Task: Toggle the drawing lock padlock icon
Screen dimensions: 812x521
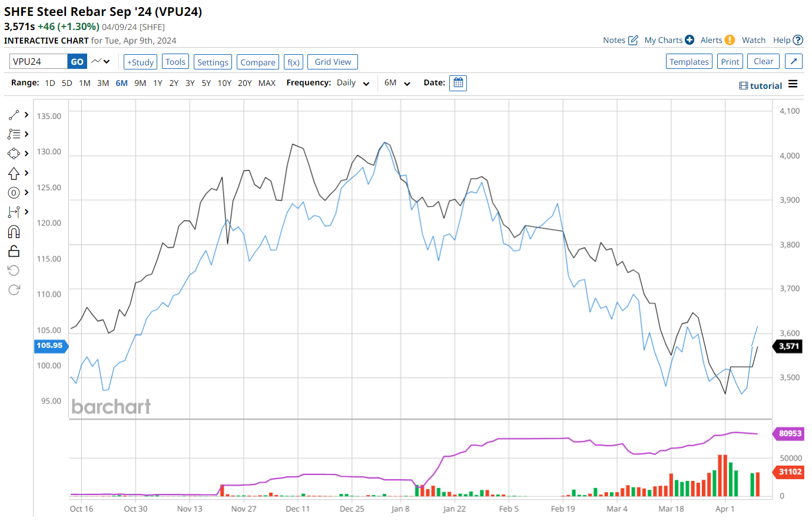Action: click(x=14, y=251)
